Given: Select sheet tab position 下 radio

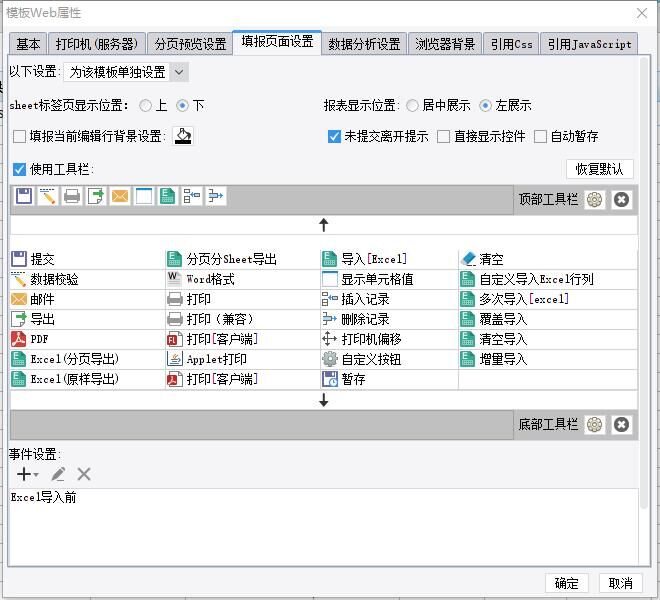Looking at the screenshot, I should point(182,105).
